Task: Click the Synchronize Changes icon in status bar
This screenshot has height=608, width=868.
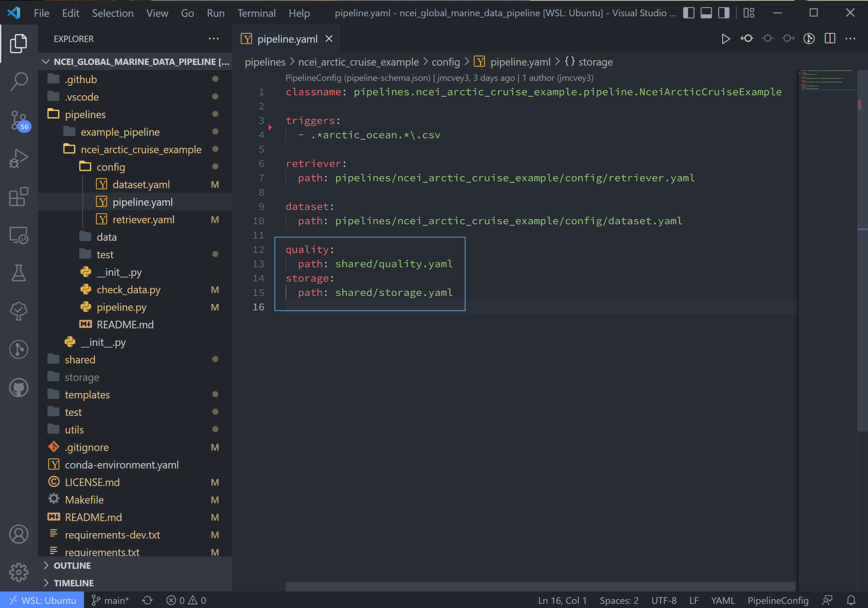Action: tap(147, 600)
